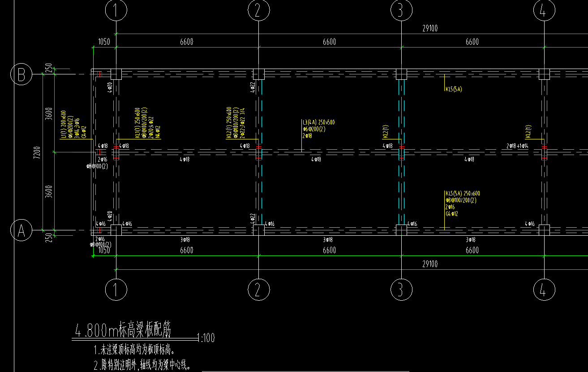The width and height of the screenshot is (588, 372).
Task: Click the 250 dimension text below axis A
Action: click(x=49, y=238)
